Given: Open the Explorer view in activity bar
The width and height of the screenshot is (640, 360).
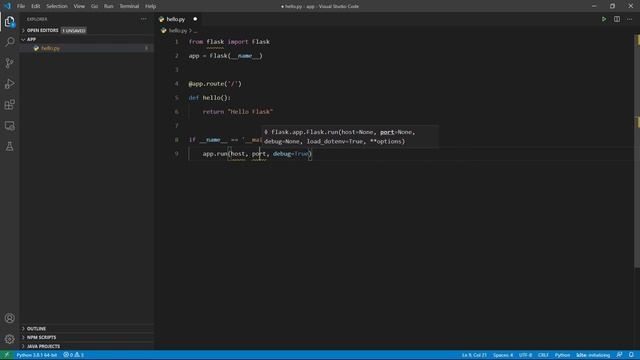Looking at the screenshot, I should coord(9,21).
